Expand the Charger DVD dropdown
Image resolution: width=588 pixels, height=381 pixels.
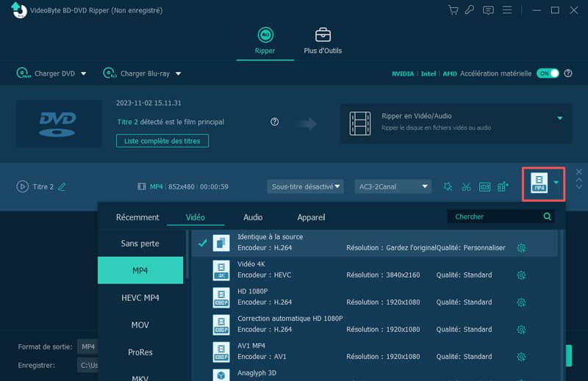tap(83, 73)
